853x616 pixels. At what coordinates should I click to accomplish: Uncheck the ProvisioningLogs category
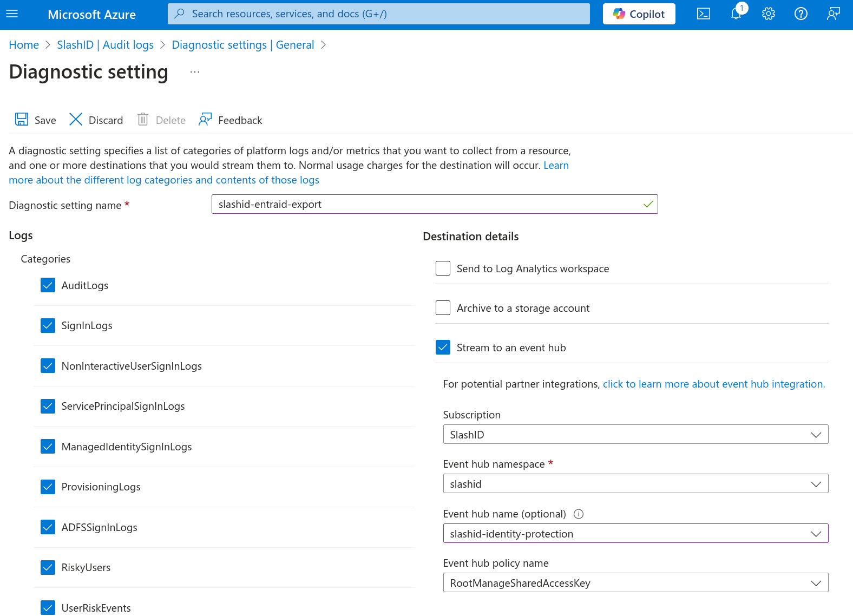(x=48, y=487)
